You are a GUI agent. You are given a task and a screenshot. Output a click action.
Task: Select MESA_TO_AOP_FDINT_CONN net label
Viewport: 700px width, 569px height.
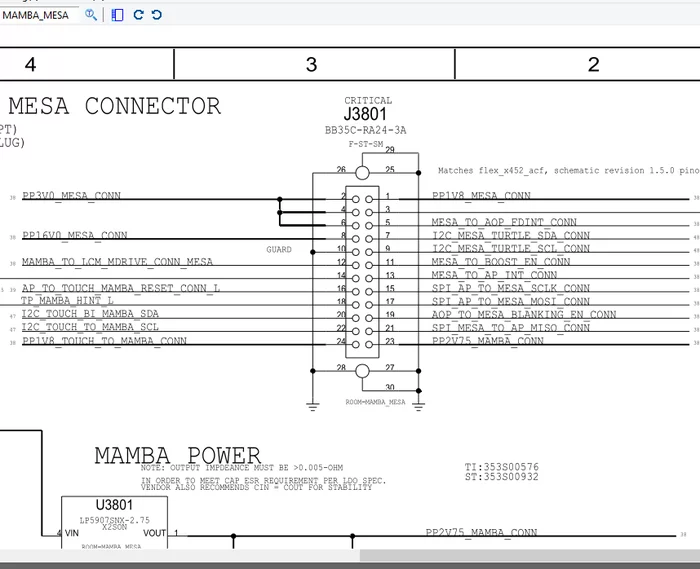tap(504, 222)
